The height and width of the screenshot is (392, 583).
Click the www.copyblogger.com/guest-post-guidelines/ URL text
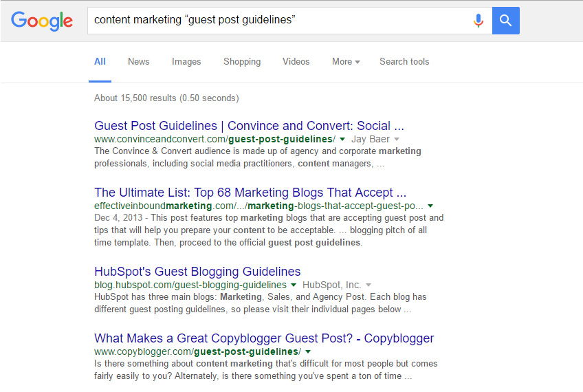[x=197, y=351]
